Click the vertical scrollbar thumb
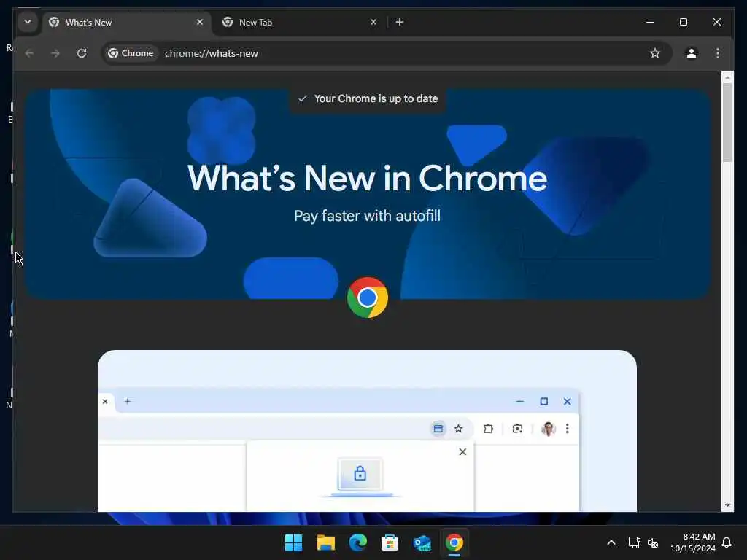Image resolution: width=747 pixels, height=560 pixels. [x=727, y=122]
